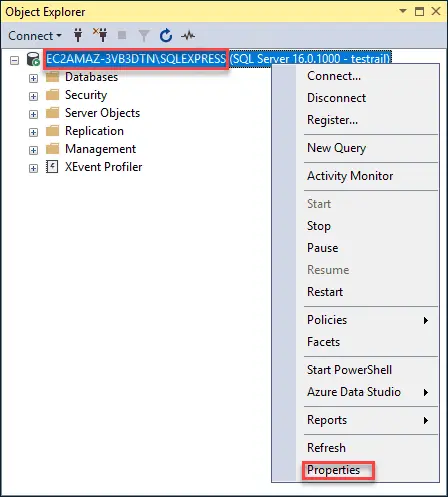
Task: Click the Disconnect plug icon in toolbar
Action: click(100, 35)
